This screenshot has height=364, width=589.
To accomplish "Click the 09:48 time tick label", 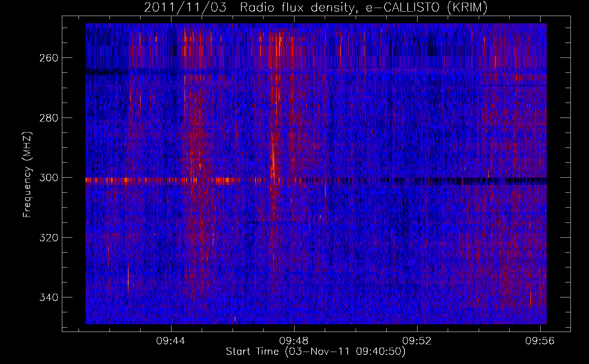I will point(294,341).
